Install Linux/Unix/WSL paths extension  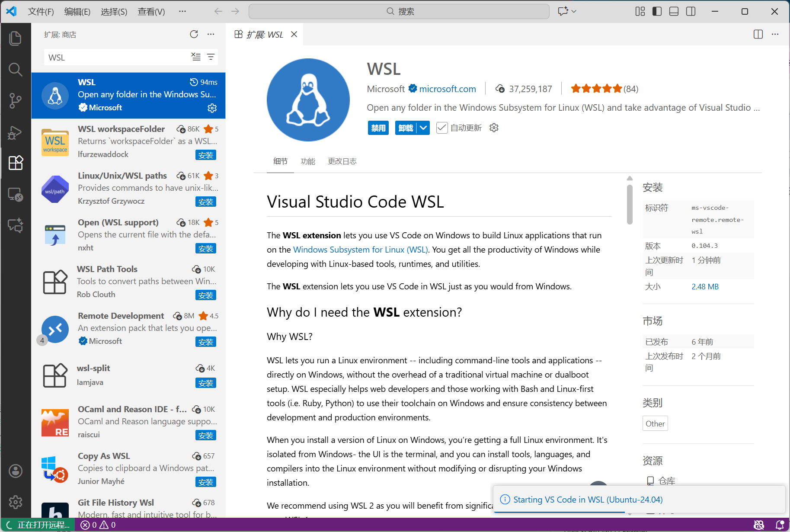tap(205, 202)
